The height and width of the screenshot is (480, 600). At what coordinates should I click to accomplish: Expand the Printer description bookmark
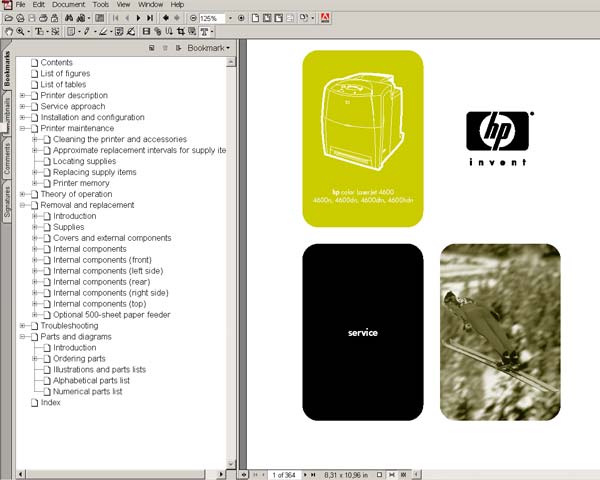22,95
